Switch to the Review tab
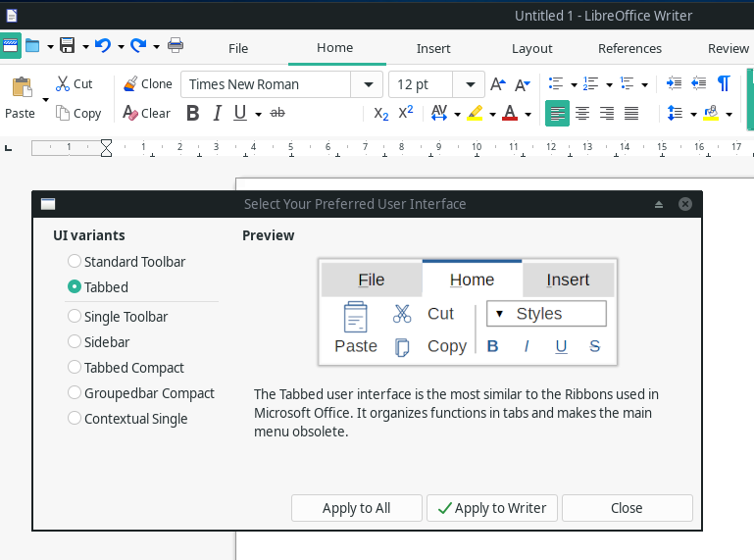This screenshot has height=560, width=754. pyautogui.click(x=729, y=48)
